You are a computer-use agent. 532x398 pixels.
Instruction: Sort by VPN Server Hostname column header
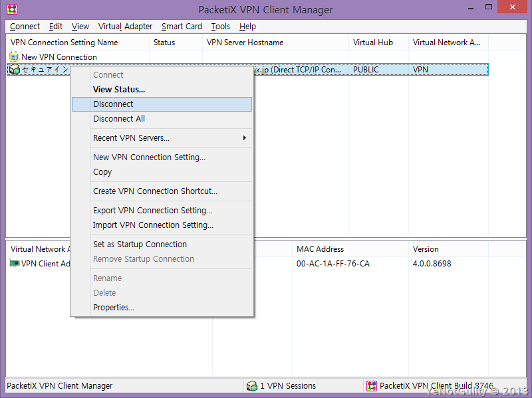[x=275, y=43]
